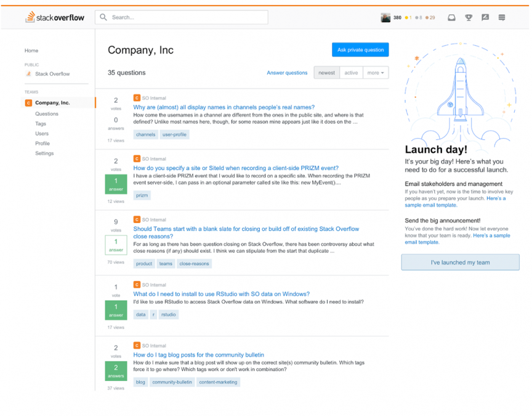
Task: Click the channels tag
Action: coord(145,134)
